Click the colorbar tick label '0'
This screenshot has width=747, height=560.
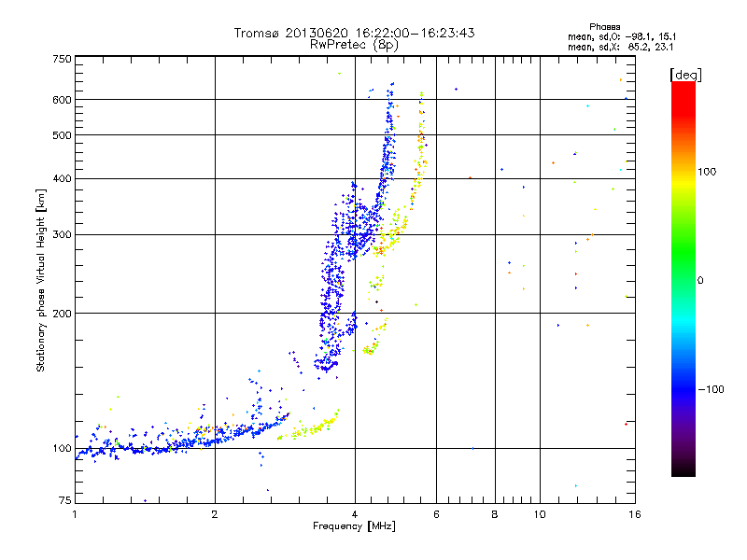(700, 280)
